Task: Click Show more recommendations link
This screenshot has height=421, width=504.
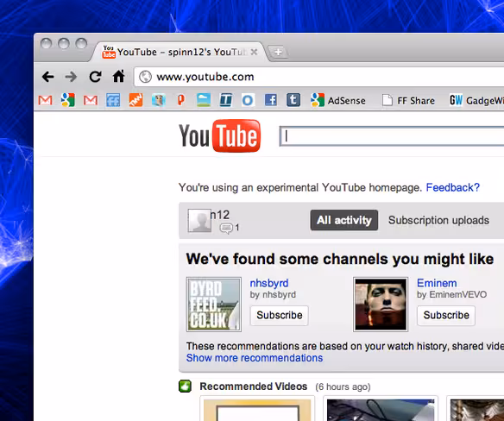Action: 255,358
